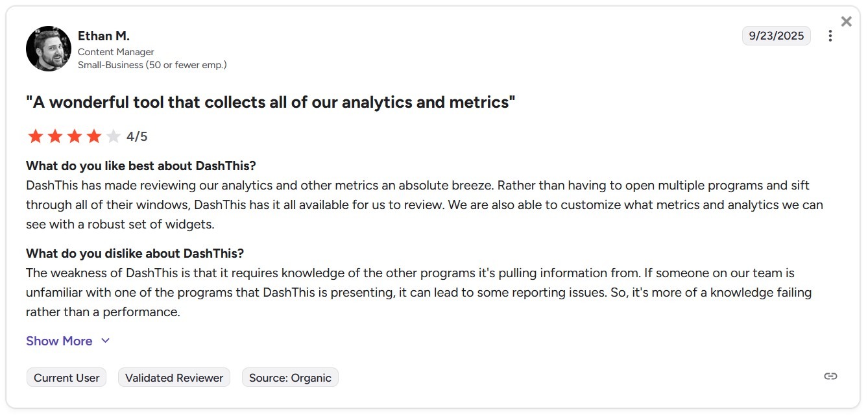Click the chevron beside Show More
Image resolution: width=868 pixels, height=420 pixels.
(106, 341)
